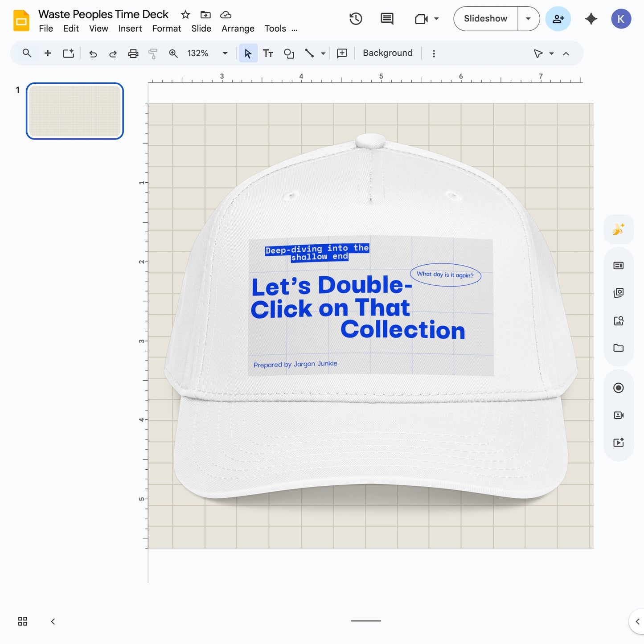Share the deck with people
The height and width of the screenshot is (644, 644).
tap(558, 19)
